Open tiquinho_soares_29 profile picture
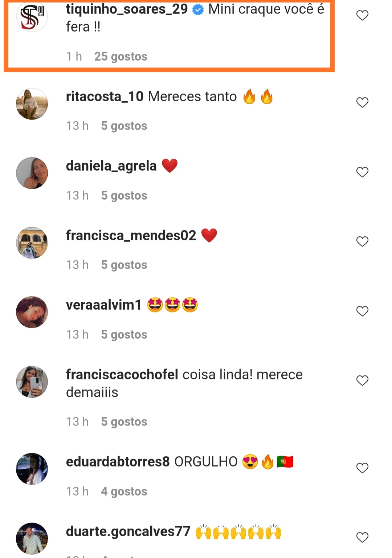 32,17
